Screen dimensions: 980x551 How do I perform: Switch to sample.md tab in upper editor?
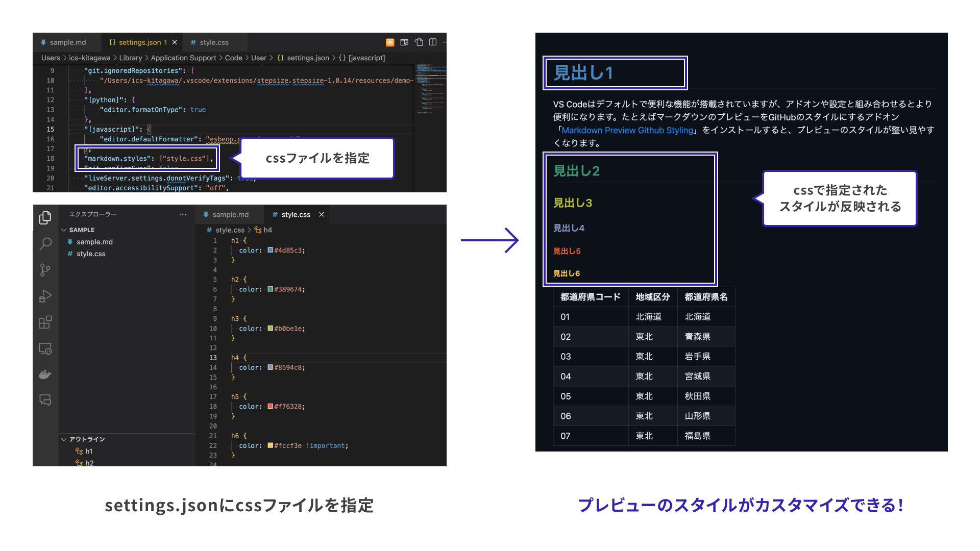[x=67, y=42]
